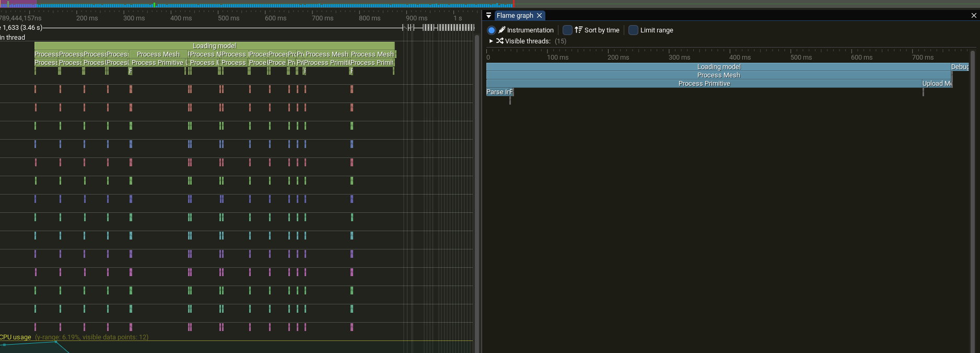This screenshot has width=980, height=353.
Task: Select the Upload Me zone in the flame graph
Action: [x=937, y=84]
